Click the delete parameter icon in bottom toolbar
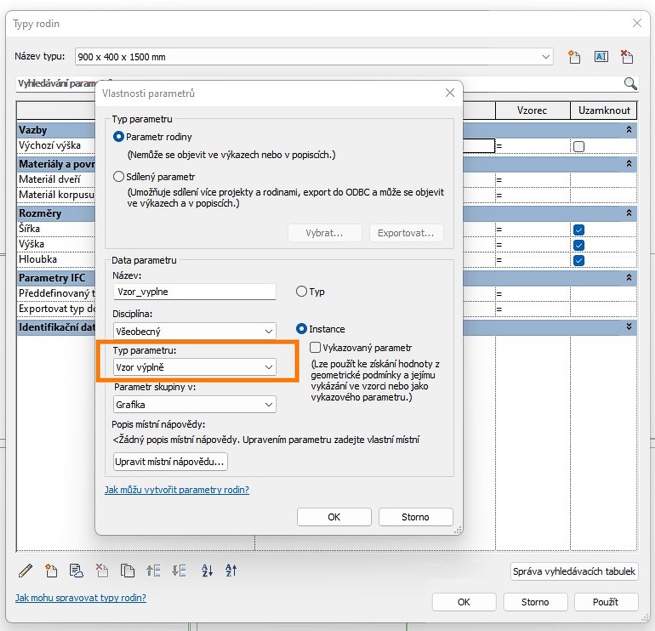Screen dimensions: 655x631 (x=102, y=571)
